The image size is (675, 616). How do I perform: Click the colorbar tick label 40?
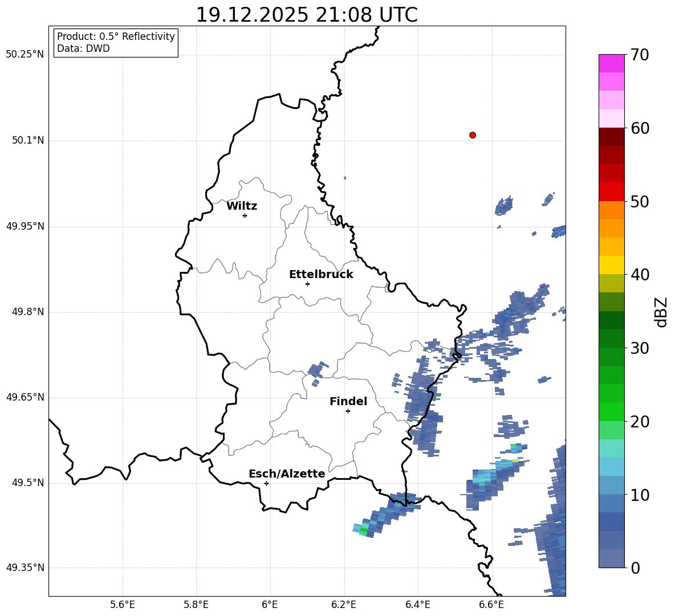pos(640,275)
